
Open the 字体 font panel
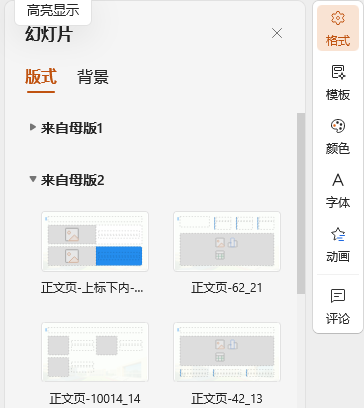(338, 191)
